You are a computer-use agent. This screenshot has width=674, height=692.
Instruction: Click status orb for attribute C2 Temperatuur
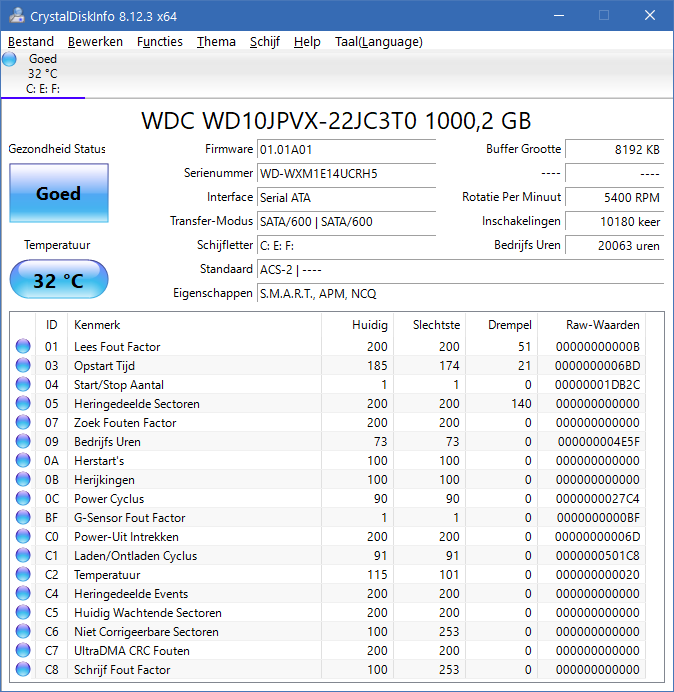coord(23,574)
